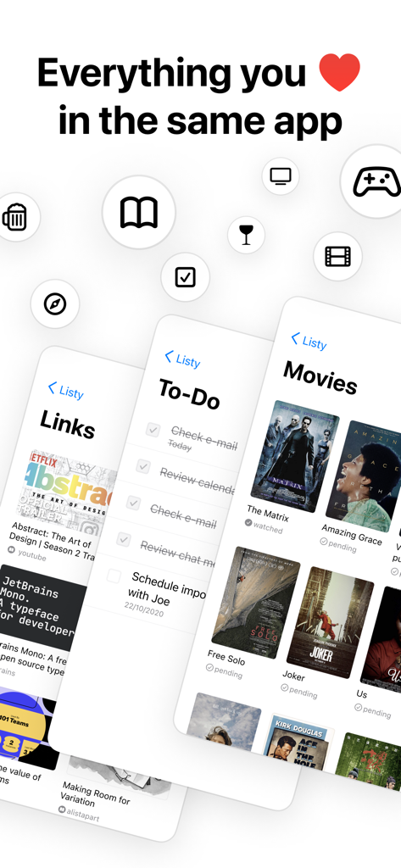Open The Matrix movie poster
The image size is (401, 868).
point(295,456)
